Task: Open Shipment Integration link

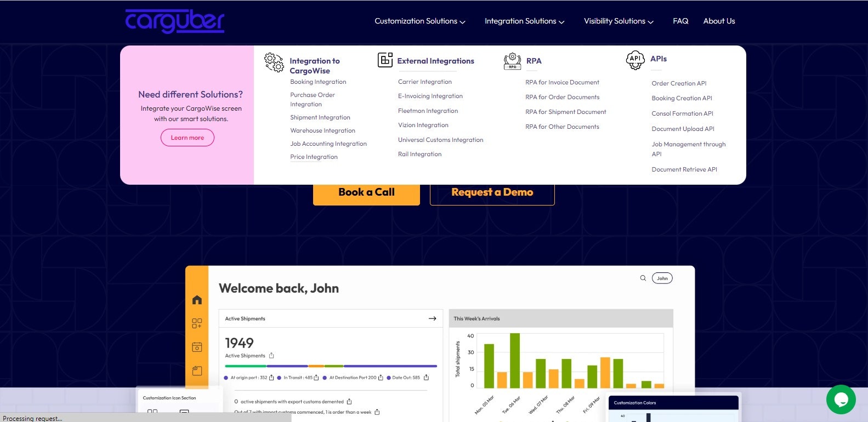Action: (320, 117)
